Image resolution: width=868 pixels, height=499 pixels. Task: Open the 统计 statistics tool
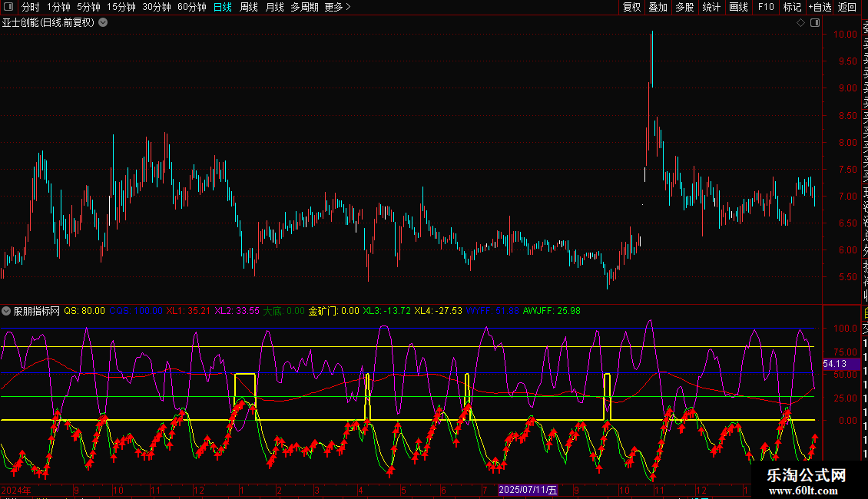tap(711, 7)
